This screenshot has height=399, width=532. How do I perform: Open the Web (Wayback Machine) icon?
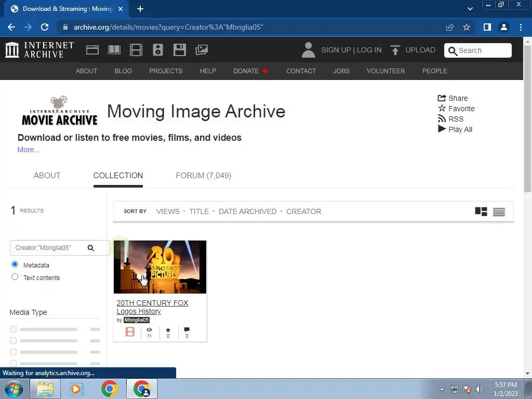click(92, 50)
